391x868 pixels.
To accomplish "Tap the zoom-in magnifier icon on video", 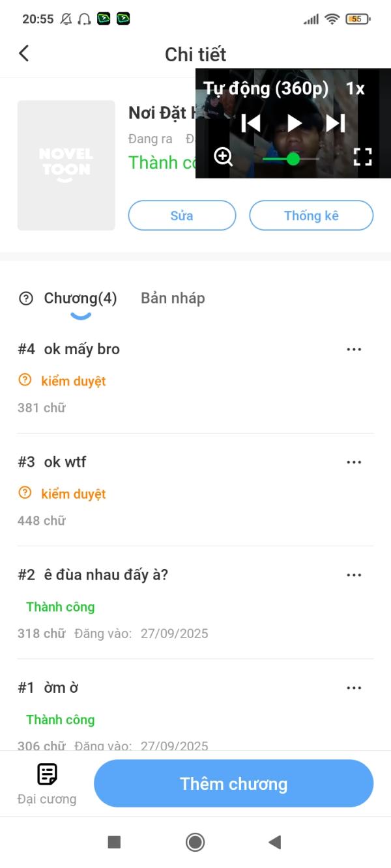I will [x=223, y=156].
